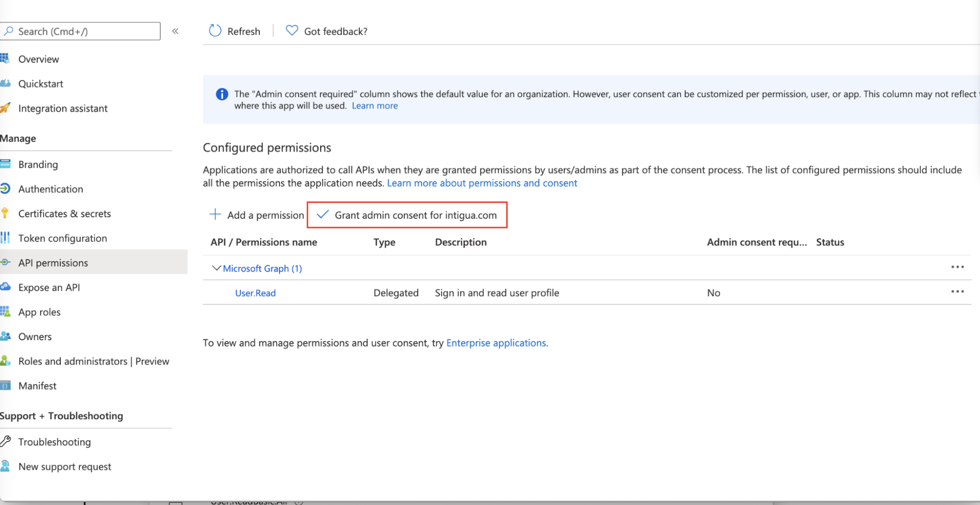This screenshot has height=505, width=980.
Task: Select the Refresh icon above the permissions panel
Action: click(x=215, y=30)
